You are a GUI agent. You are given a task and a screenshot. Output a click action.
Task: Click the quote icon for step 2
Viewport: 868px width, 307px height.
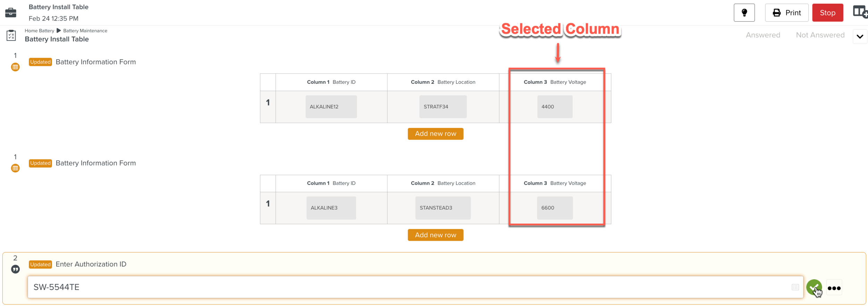click(x=15, y=269)
